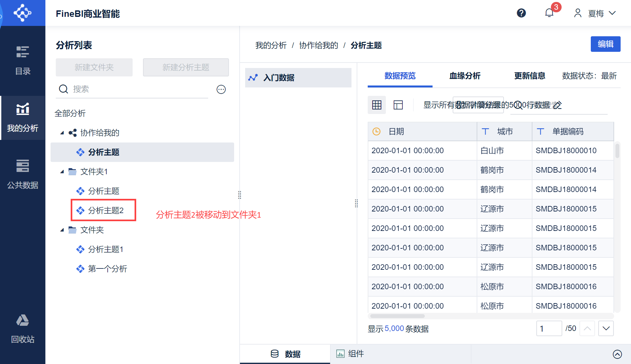Go to next page with down arrow

tap(606, 328)
